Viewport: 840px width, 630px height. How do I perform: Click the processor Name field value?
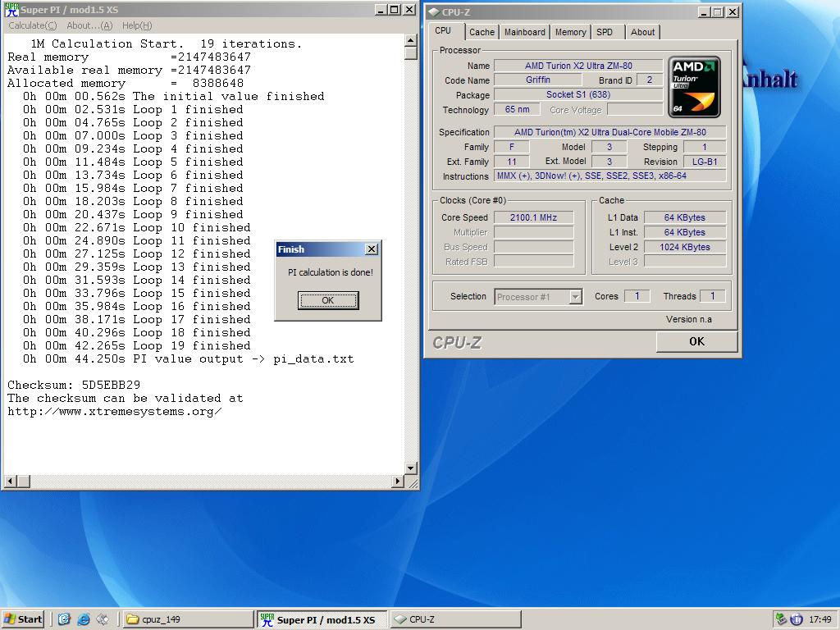click(578, 66)
